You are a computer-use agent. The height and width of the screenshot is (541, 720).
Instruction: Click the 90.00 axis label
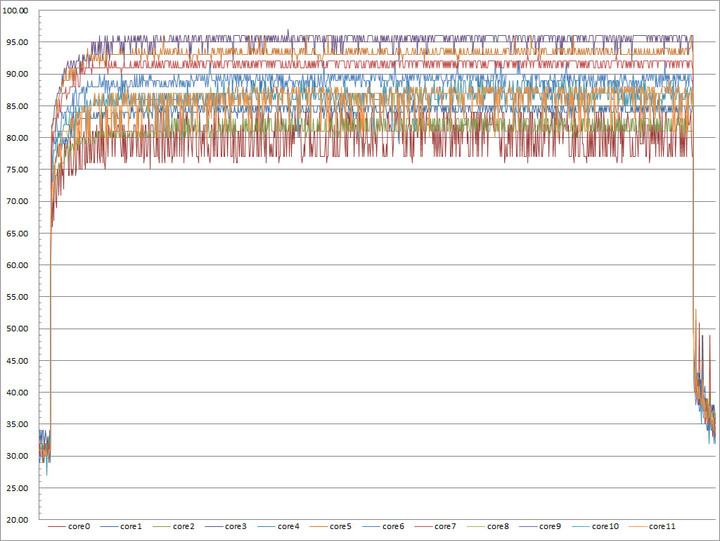(17, 74)
